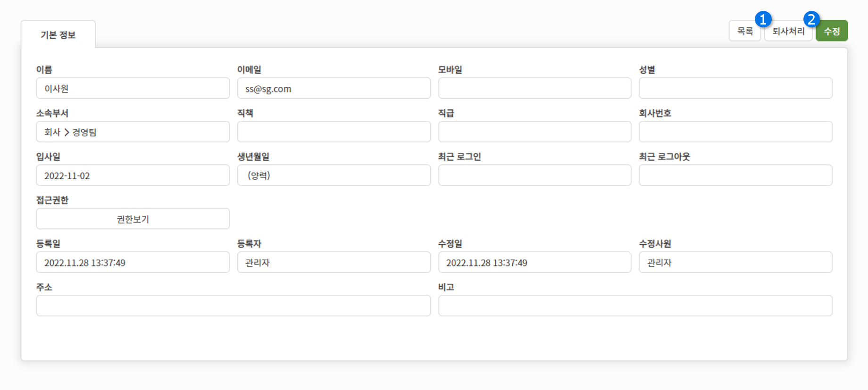
Task: Click the 수정사원 field showing 관리자
Action: [735, 262]
